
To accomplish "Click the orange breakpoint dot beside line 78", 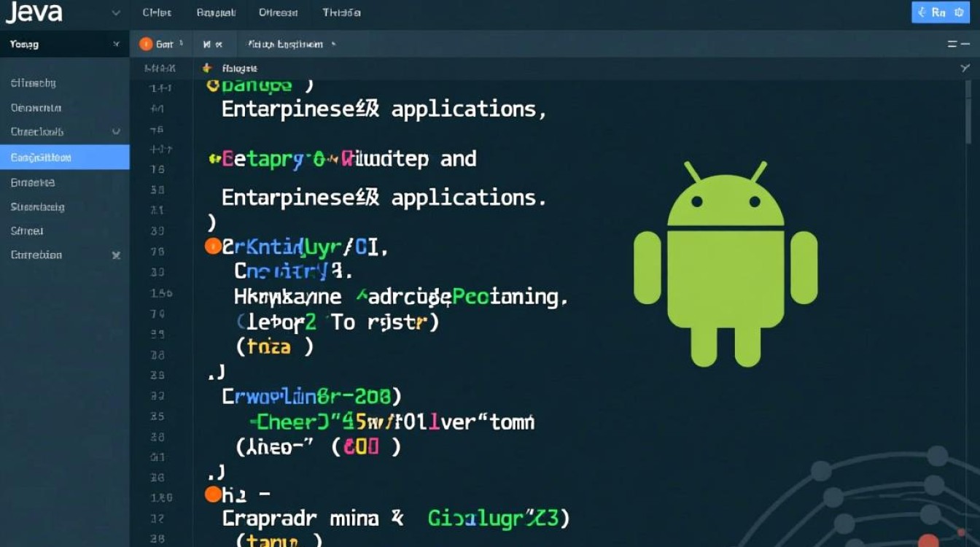I will point(213,246).
